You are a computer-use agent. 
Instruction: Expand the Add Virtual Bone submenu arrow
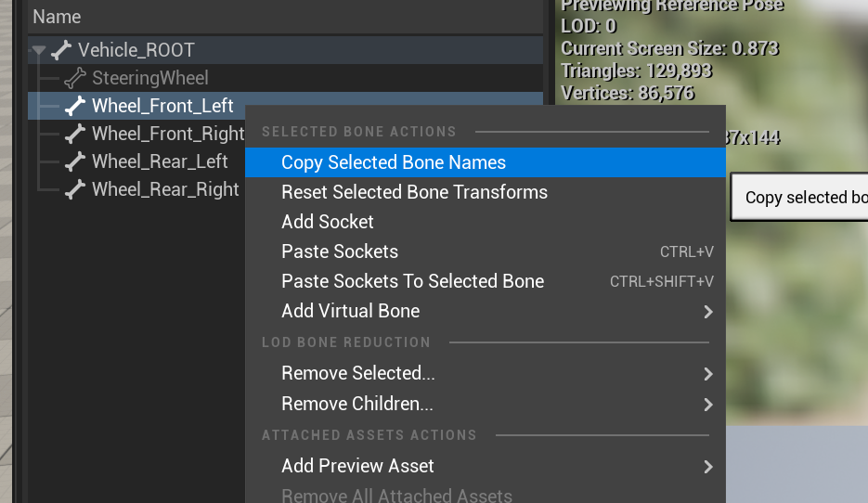[x=707, y=312]
